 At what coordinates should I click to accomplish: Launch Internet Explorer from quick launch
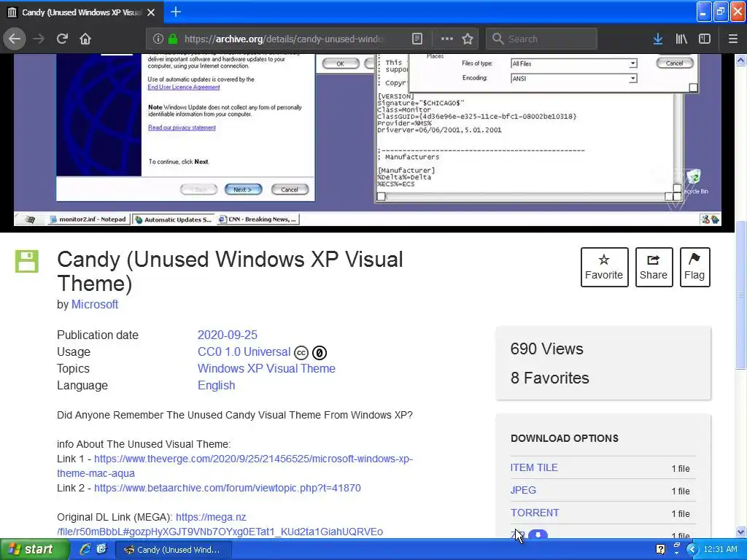85,549
